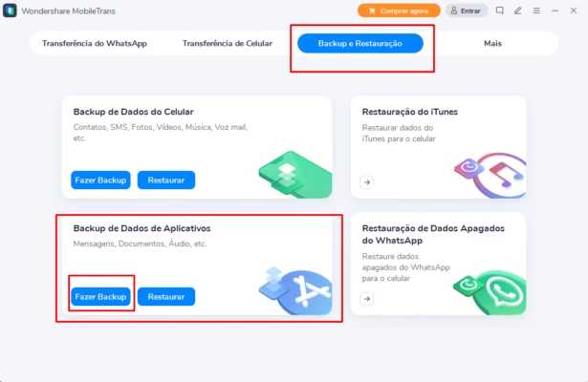Image resolution: width=588 pixels, height=382 pixels.
Task: Click Fazer Backup under Backup de Dados de Aplicativos
Action: (100, 297)
